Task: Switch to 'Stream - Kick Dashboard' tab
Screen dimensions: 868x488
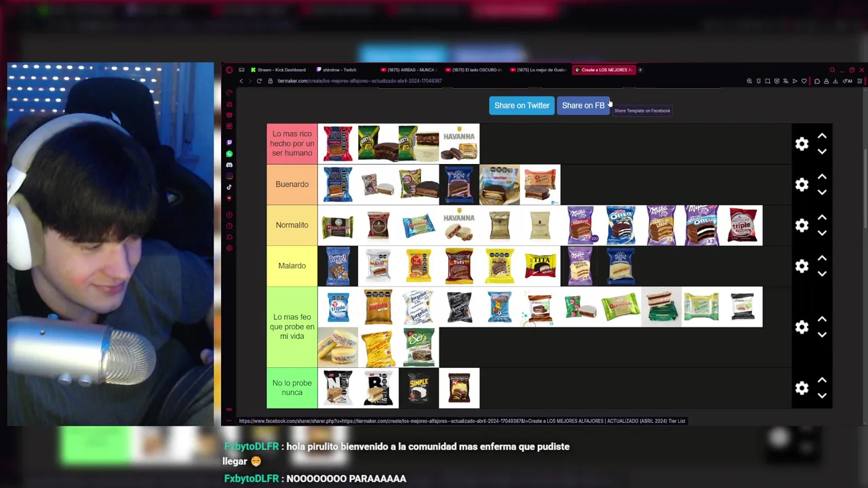Action: 278,70
